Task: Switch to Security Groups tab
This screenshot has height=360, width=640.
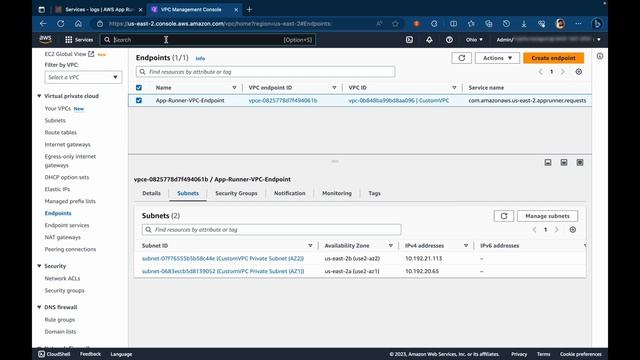Action: point(236,193)
